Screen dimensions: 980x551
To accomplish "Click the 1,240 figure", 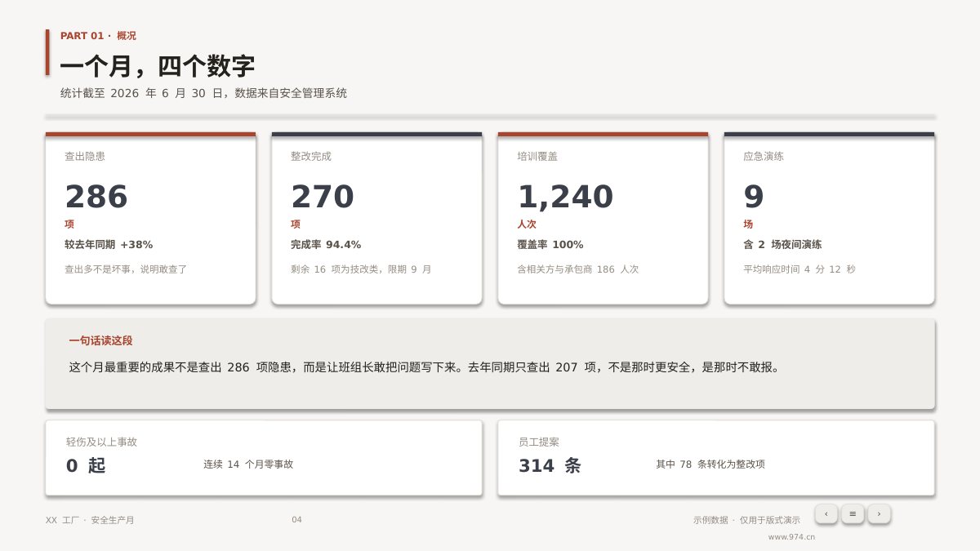I will coord(565,197).
